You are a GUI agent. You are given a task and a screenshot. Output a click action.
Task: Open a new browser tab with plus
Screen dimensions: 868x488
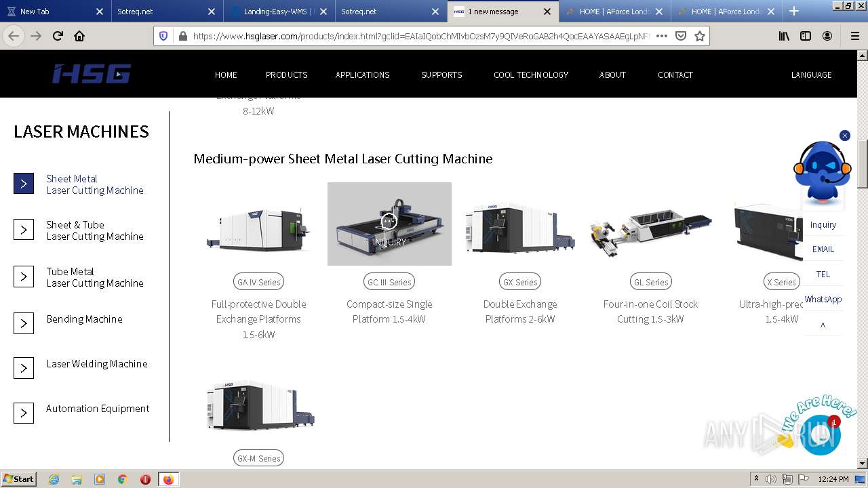[794, 11]
